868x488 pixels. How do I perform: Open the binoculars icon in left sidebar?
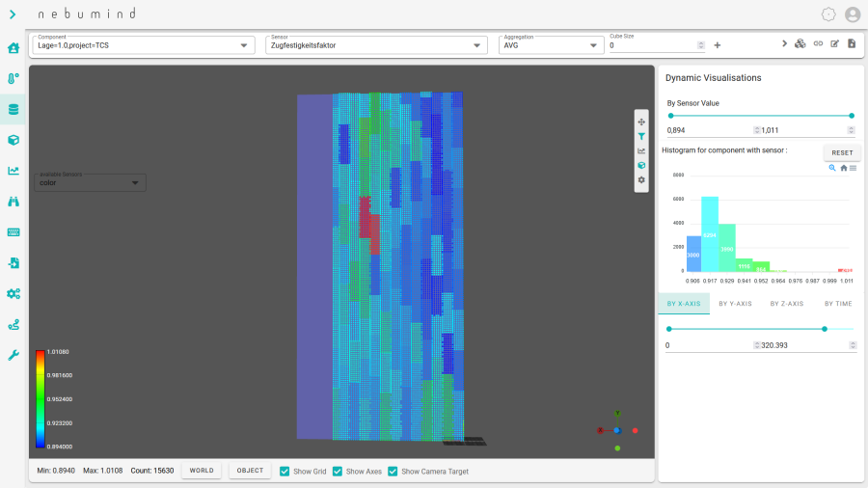click(14, 202)
